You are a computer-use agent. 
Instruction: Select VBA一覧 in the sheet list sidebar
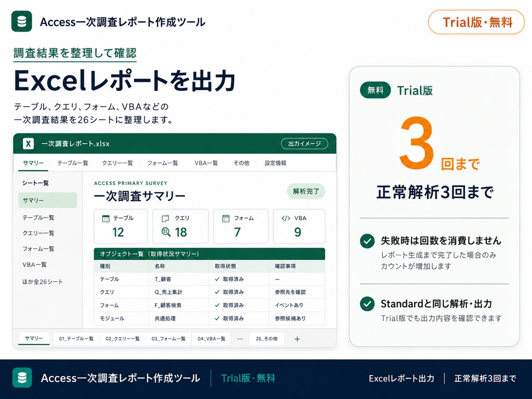(35, 264)
